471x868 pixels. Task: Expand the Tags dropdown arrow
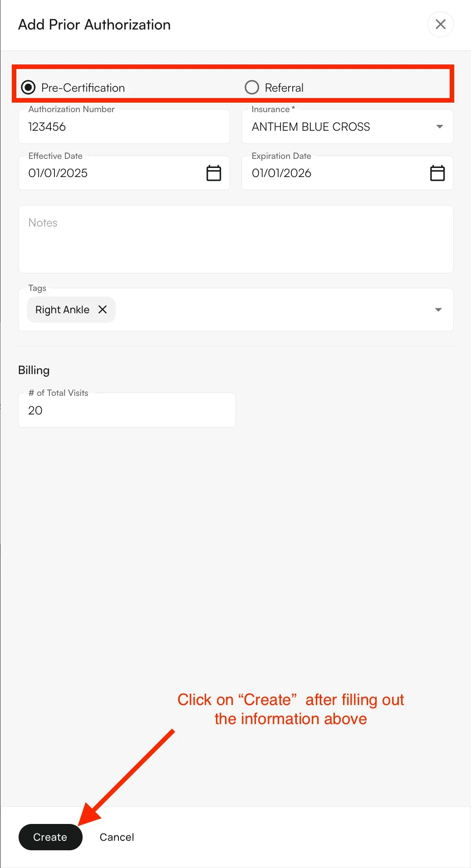[438, 310]
